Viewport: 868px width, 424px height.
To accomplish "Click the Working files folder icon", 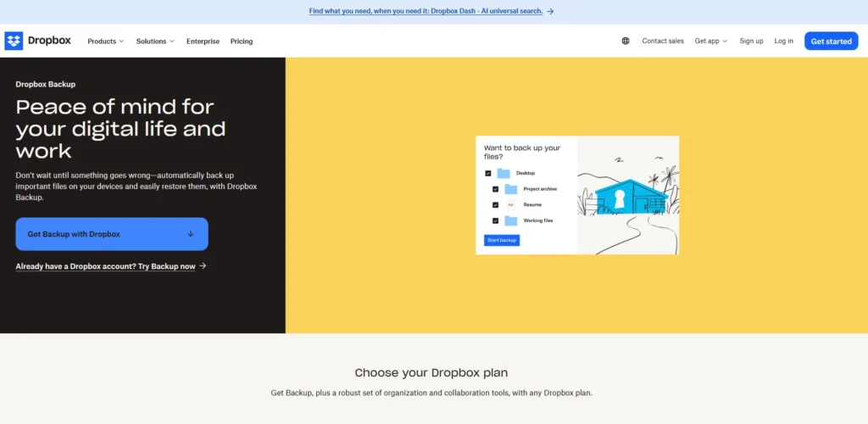I will point(511,220).
